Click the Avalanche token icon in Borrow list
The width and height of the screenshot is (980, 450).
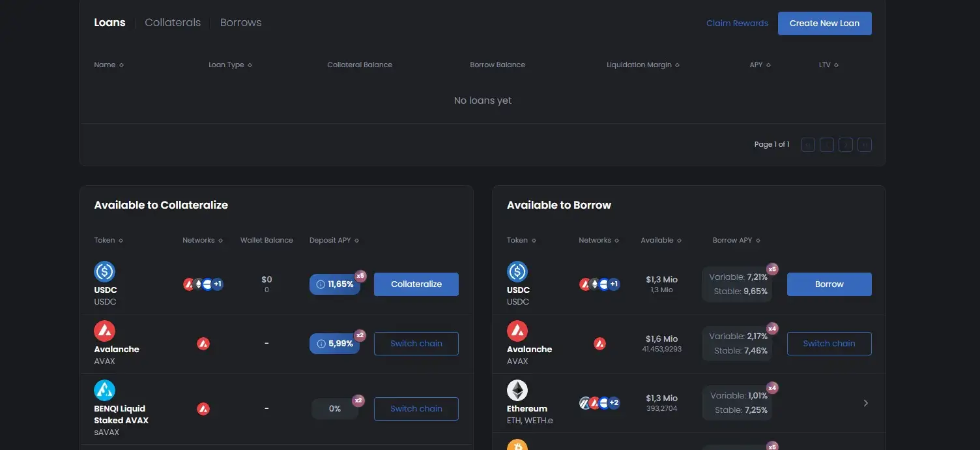pyautogui.click(x=517, y=331)
